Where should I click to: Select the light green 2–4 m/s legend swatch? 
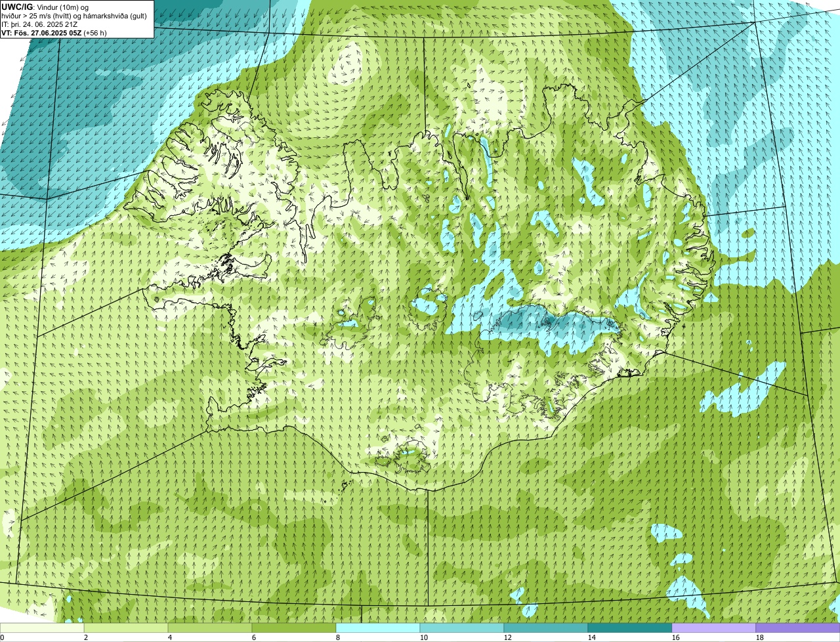coord(126,628)
